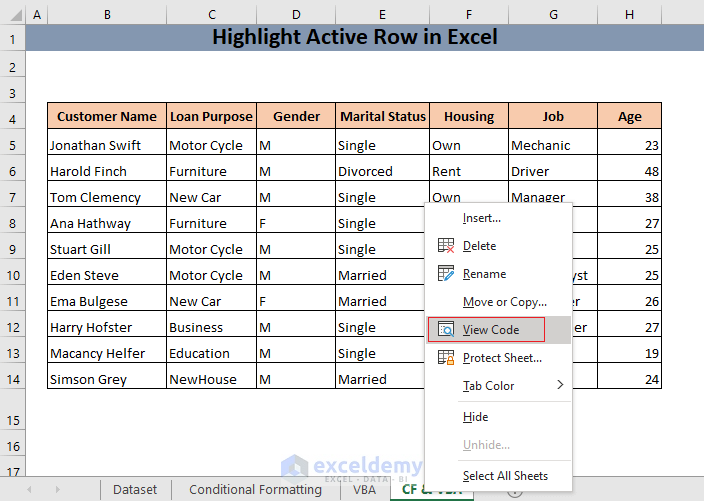Image resolution: width=704 pixels, height=501 pixels.
Task: Click the 'Rent' housing cell
Action: pos(469,168)
